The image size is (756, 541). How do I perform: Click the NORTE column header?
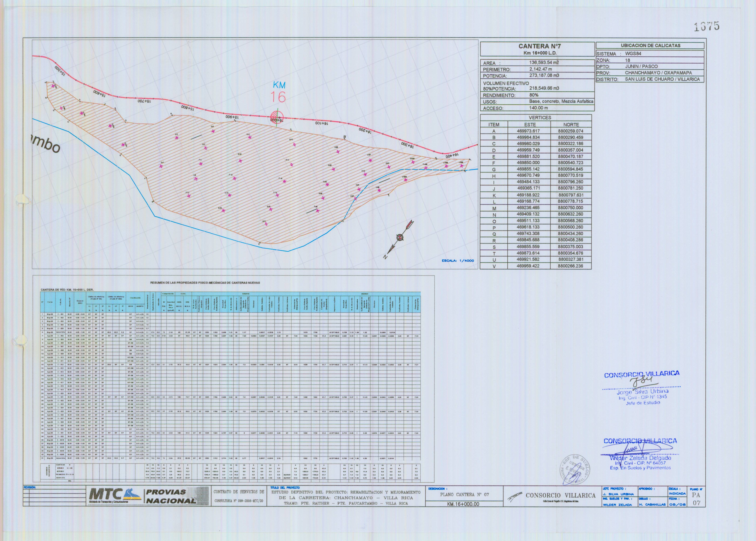point(571,125)
